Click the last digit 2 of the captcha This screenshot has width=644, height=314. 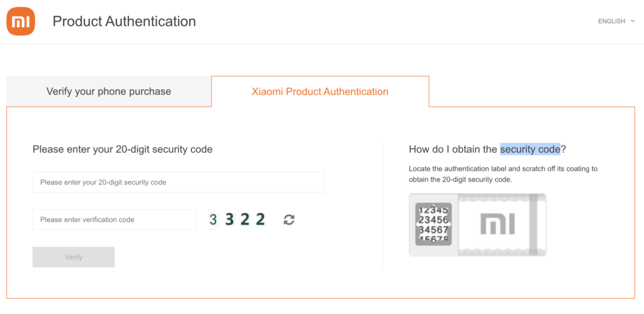coord(260,220)
